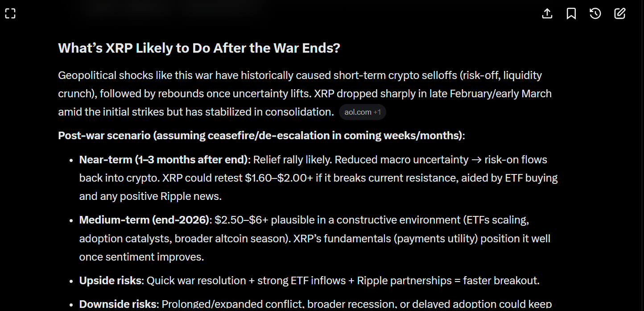The image size is (644, 311).
Task: Start a new chat with the compose icon
Action: (x=619, y=13)
